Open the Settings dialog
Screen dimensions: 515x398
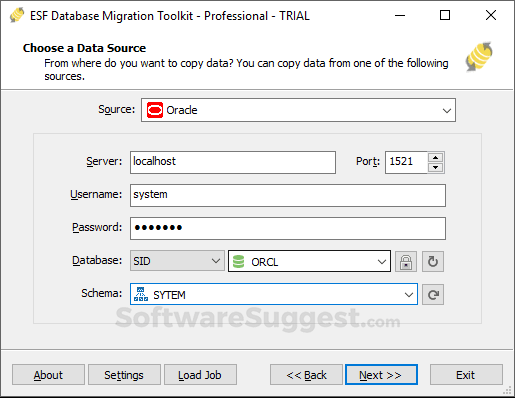(x=124, y=375)
